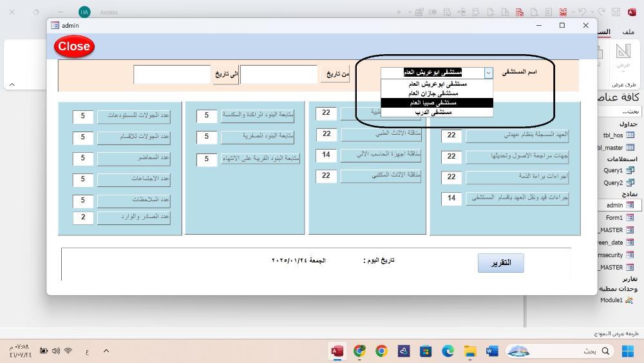The width and height of the screenshot is (644, 363).
Task: Collapse the جداول group in navigation pane
Action: coord(628,124)
